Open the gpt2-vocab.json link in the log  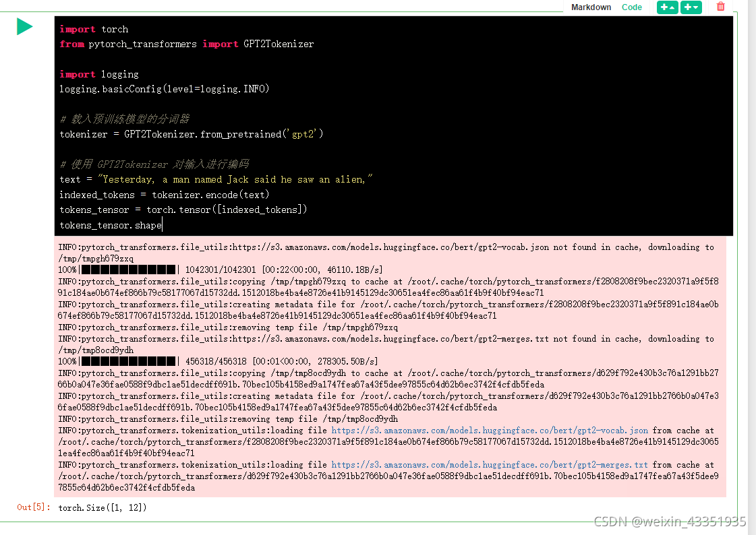[490, 431]
